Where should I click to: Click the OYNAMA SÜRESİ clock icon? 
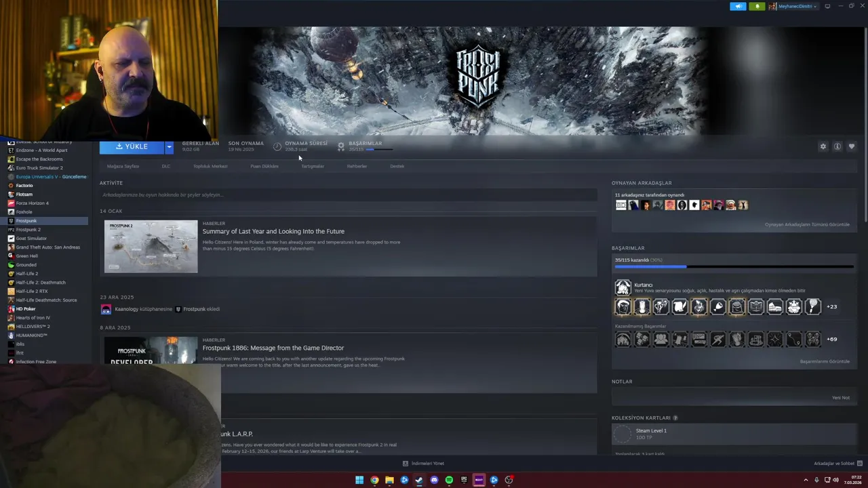click(x=277, y=146)
